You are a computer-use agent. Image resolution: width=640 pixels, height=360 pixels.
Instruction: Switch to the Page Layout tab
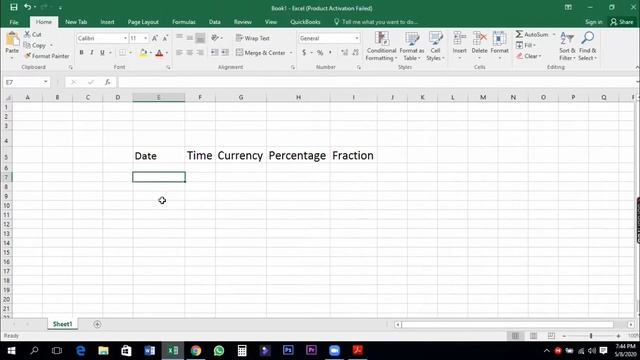pos(143,22)
